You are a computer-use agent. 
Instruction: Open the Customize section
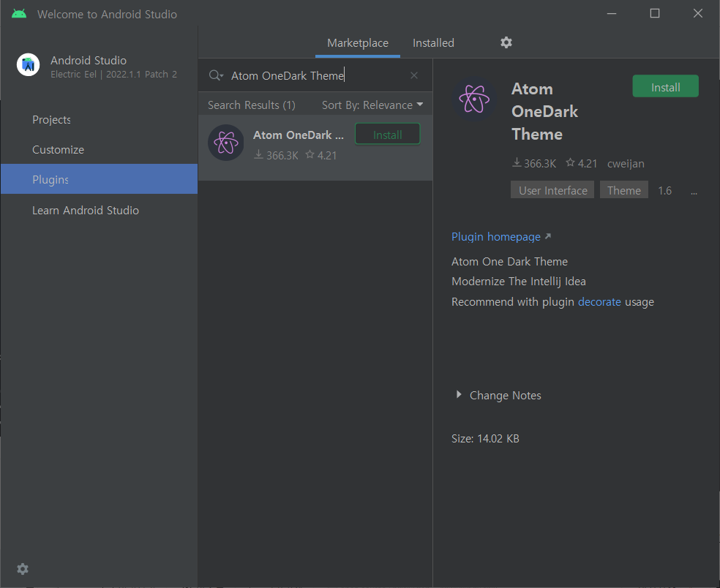(x=100, y=150)
